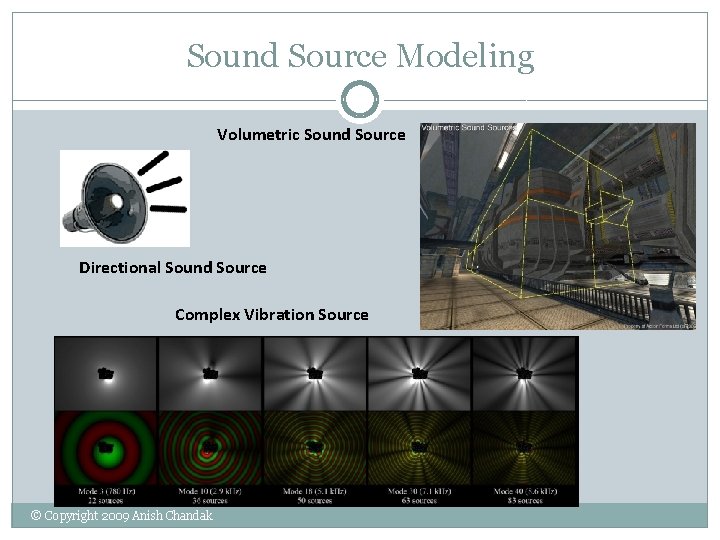The height and width of the screenshot is (540, 720).
Task: Click the 22 sources label
Action: coord(105,501)
